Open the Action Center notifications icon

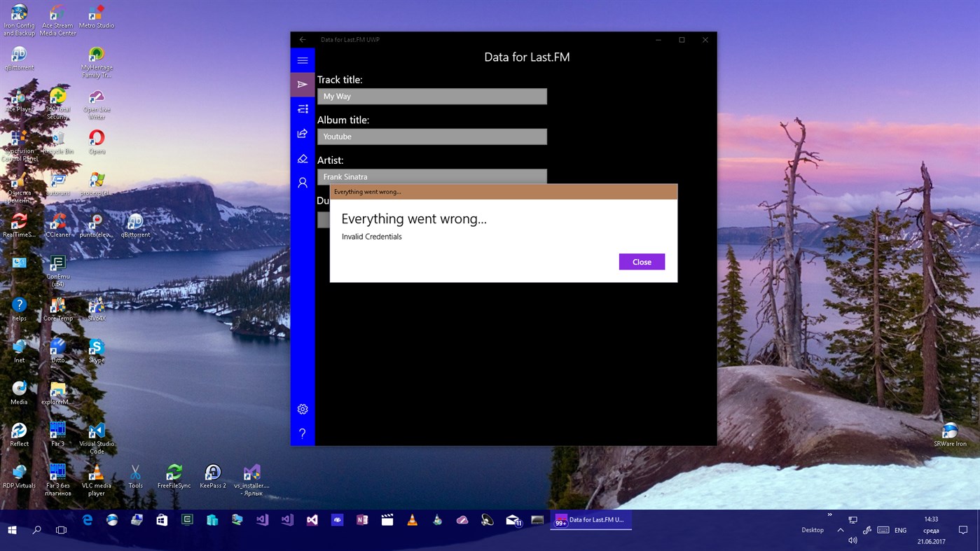pyautogui.click(x=963, y=530)
